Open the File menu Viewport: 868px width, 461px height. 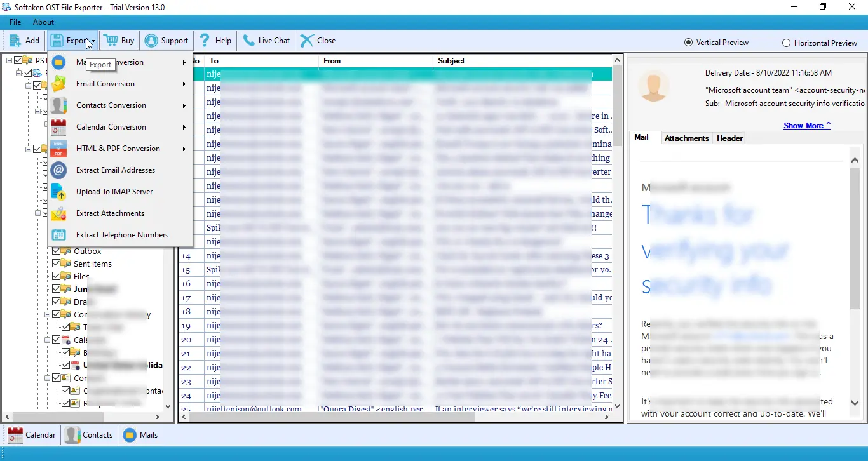pyautogui.click(x=15, y=22)
